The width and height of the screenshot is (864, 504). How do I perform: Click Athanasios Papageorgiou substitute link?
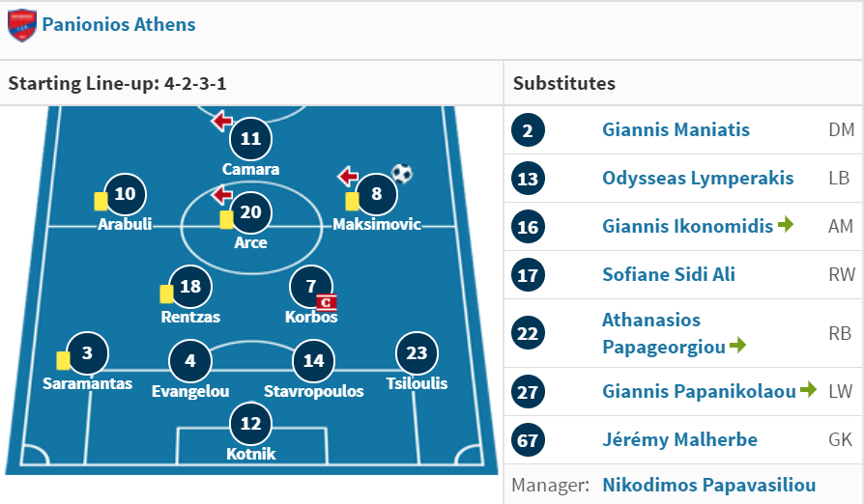(x=663, y=333)
